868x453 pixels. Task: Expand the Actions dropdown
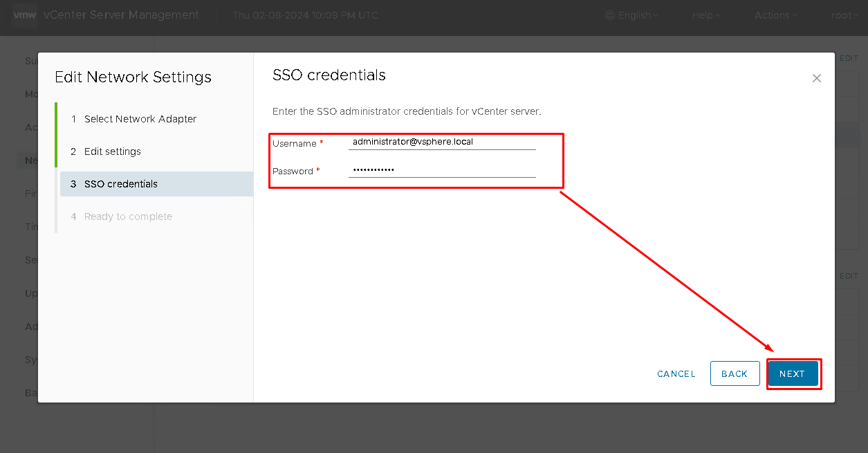[775, 15]
